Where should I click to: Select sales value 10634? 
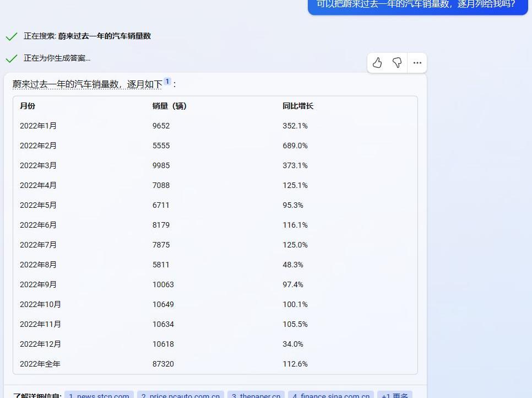click(x=163, y=324)
